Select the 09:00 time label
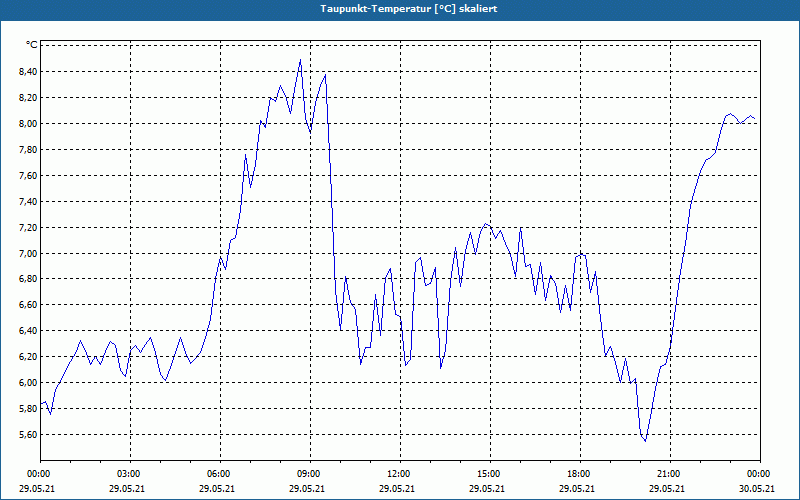 point(308,473)
